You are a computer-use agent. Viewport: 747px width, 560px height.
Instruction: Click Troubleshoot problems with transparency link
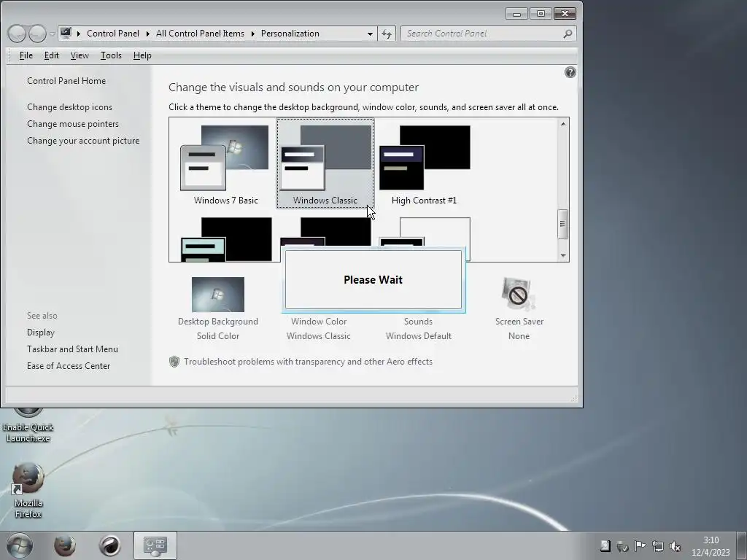click(x=309, y=362)
